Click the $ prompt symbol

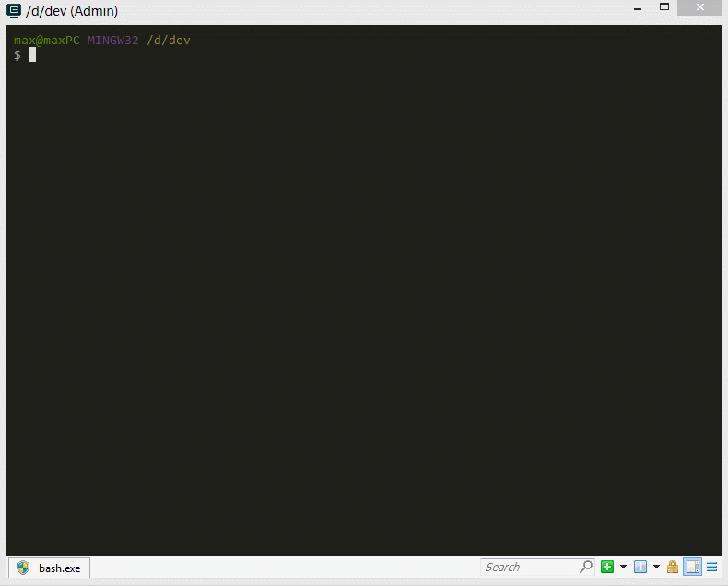[18, 54]
